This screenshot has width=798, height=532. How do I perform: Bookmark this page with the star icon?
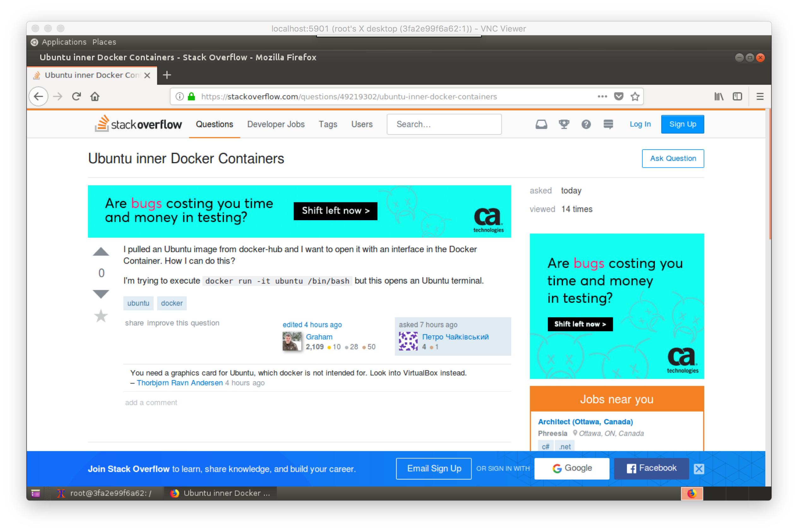[635, 96]
